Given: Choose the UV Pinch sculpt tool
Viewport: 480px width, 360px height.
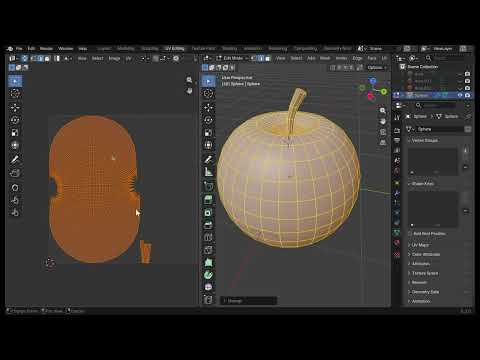Looking at the screenshot, I should (x=15, y=213).
